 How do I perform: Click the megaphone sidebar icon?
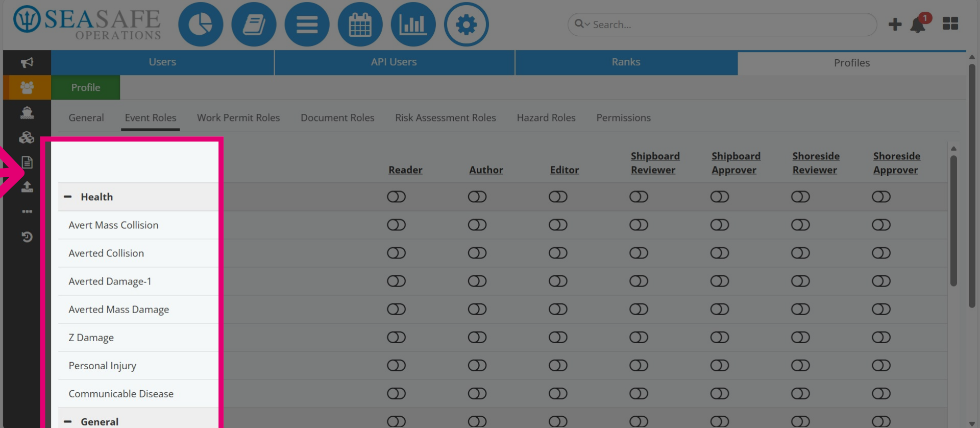[27, 62]
